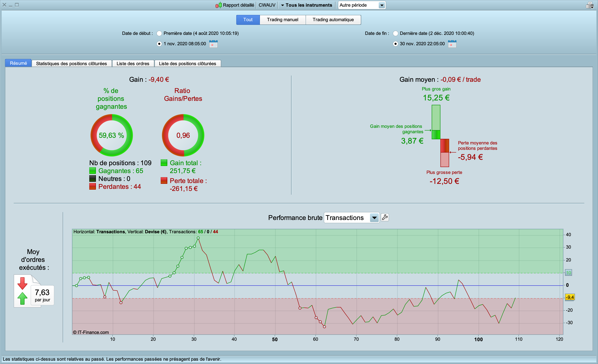Click the printer icon at top right

click(x=590, y=5)
